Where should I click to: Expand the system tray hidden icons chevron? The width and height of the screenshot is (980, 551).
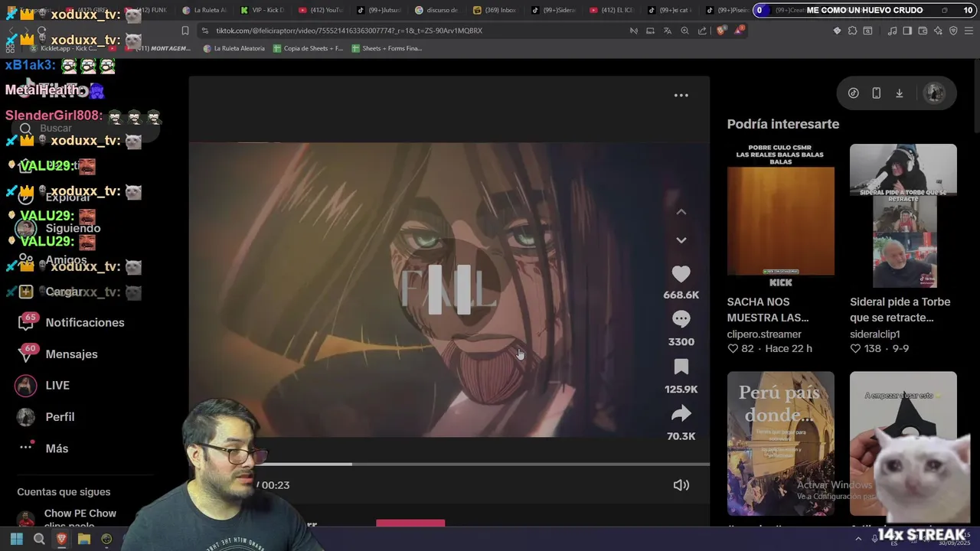859,539
